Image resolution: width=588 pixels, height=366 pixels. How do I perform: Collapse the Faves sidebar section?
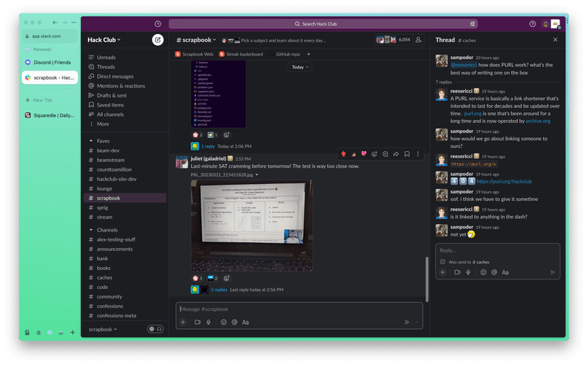(91, 141)
